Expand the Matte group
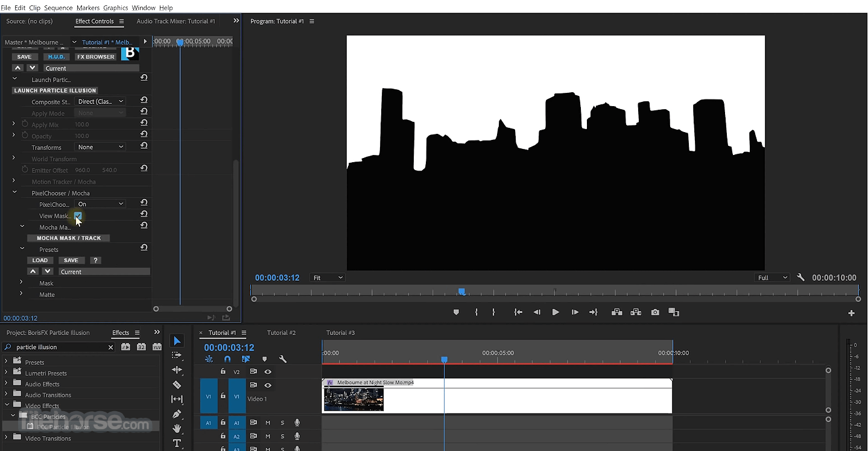Viewport: 868px width, 451px height. pyautogui.click(x=21, y=294)
